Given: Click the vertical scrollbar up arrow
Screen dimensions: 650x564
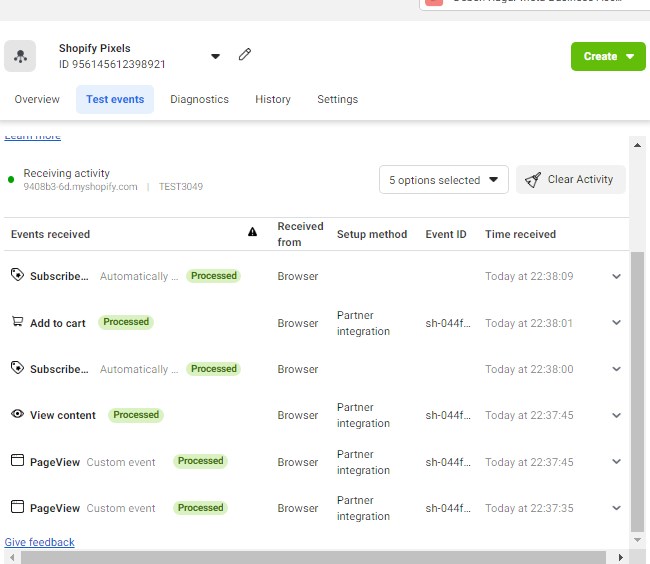Looking at the screenshot, I should 637,145.
